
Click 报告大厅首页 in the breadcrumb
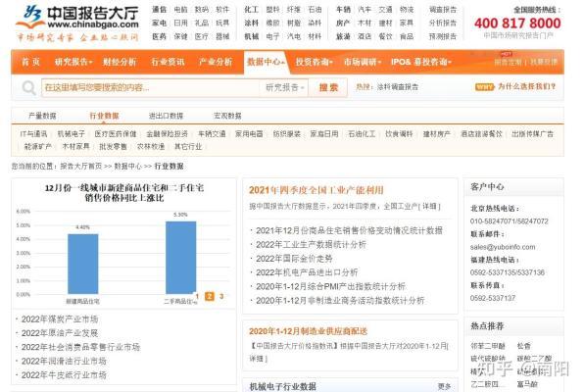point(80,167)
